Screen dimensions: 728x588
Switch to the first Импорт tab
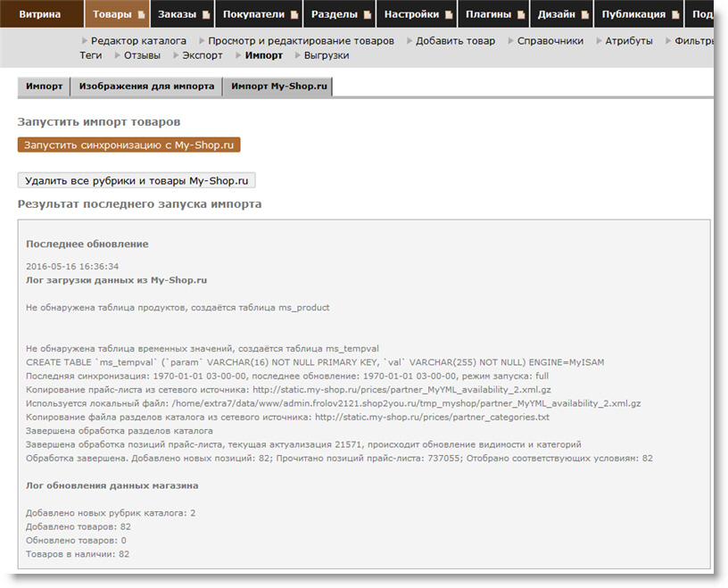tap(44, 87)
